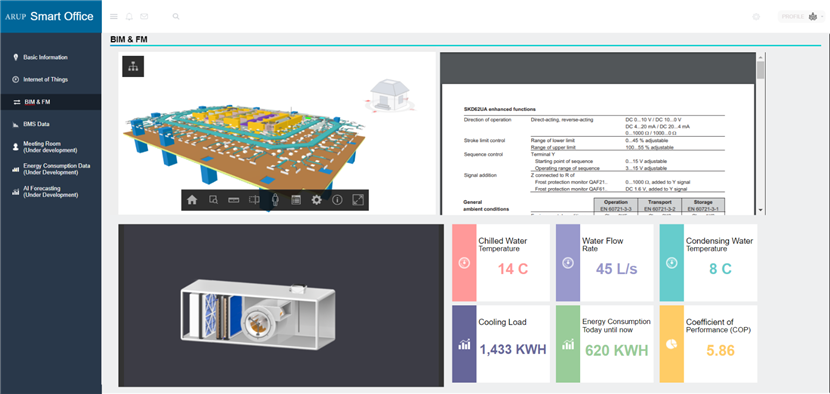Activate the measure ruler tool
This screenshot has height=394, width=830.
pyautogui.click(x=234, y=200)
